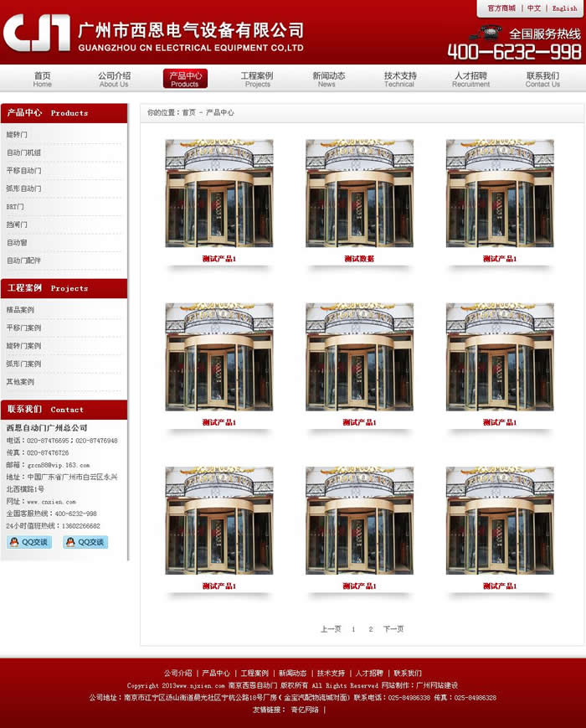Viewport: 586px width, 728px height.
Task: Open 联系我们 Contact Us in the navigation bar
Action: pos(542,79)
